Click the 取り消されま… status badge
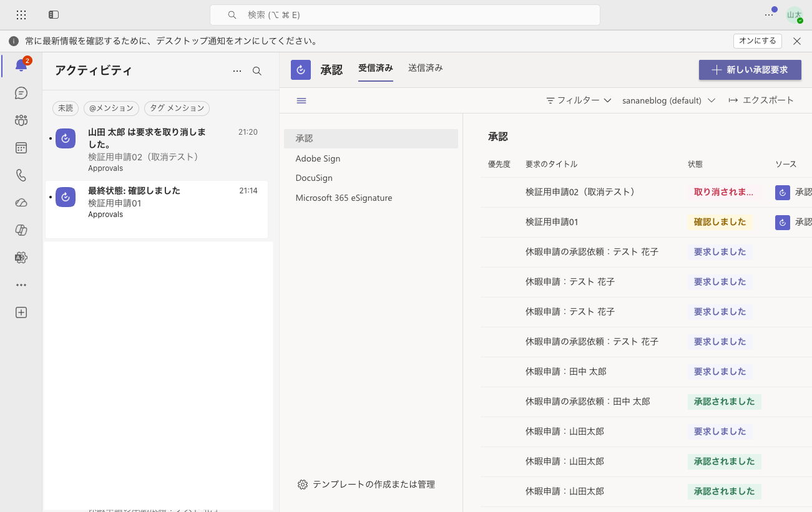 (x=724, y=192)
